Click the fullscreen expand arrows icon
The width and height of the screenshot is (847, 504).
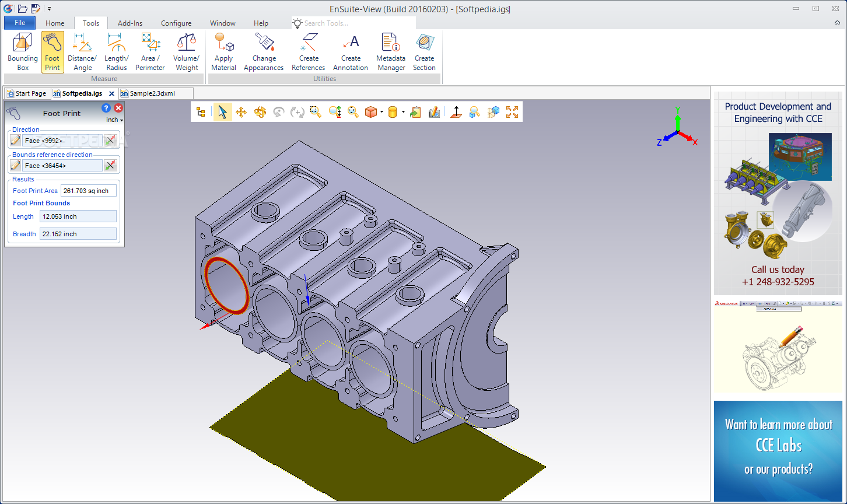coord(512,112)
